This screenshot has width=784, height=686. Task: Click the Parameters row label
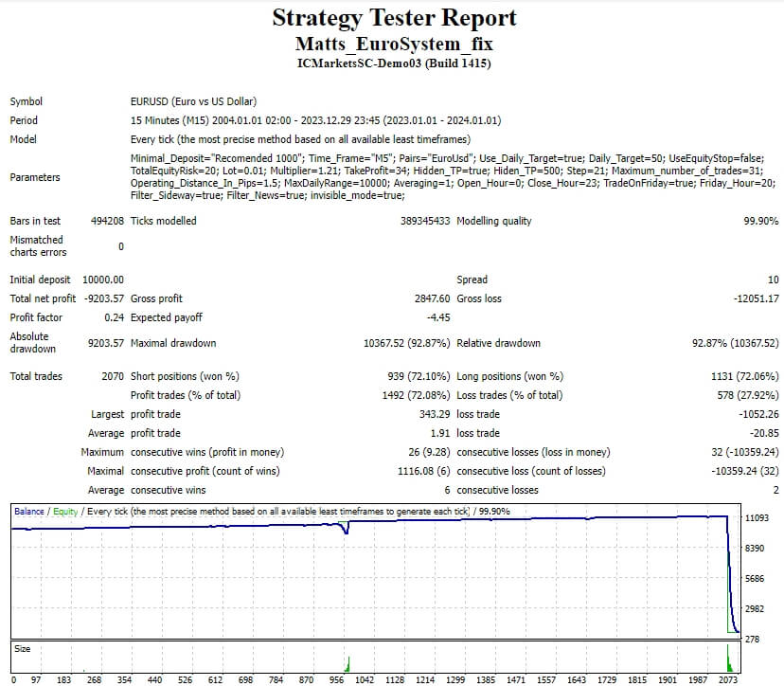pos(34,177)
